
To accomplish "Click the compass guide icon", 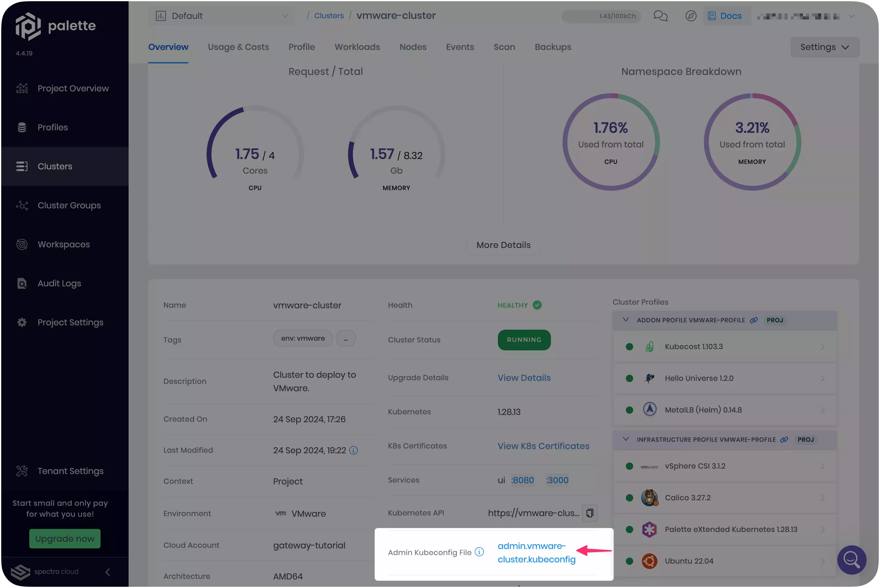I will pyautogui.click(x=691, y=16).
